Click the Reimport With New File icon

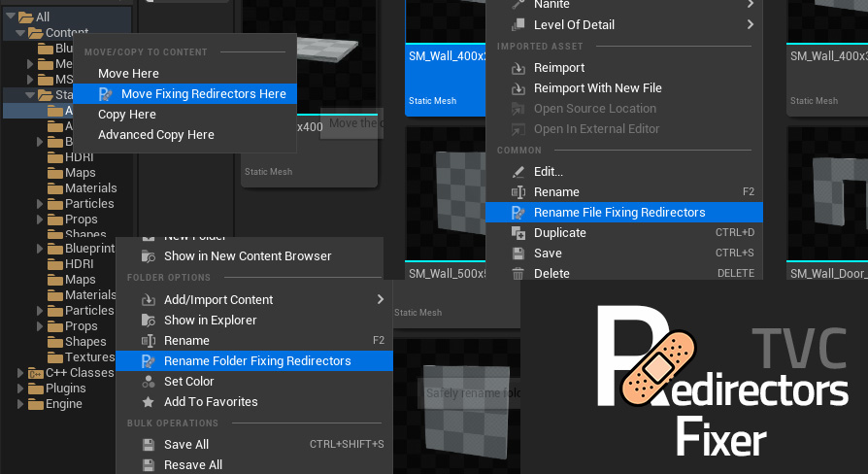pos(518,88)
